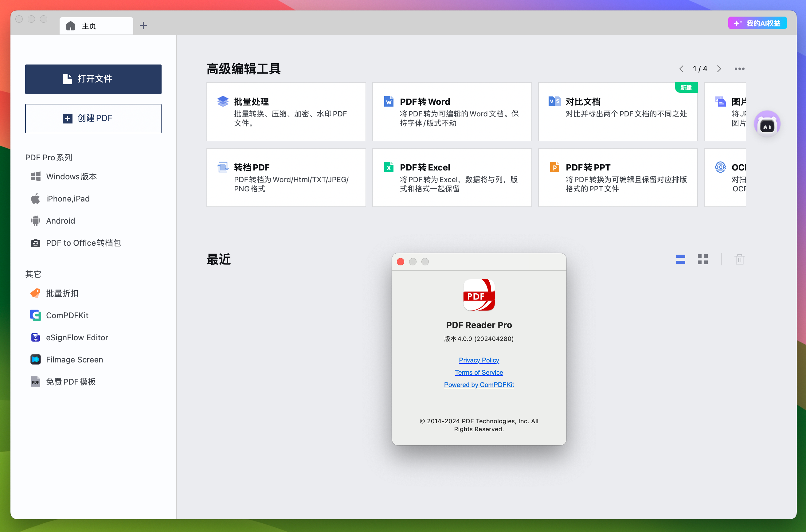The width and height of the screenshot is (806, 532).
Task: Open the Privacy Policy link
Action: 479,360
